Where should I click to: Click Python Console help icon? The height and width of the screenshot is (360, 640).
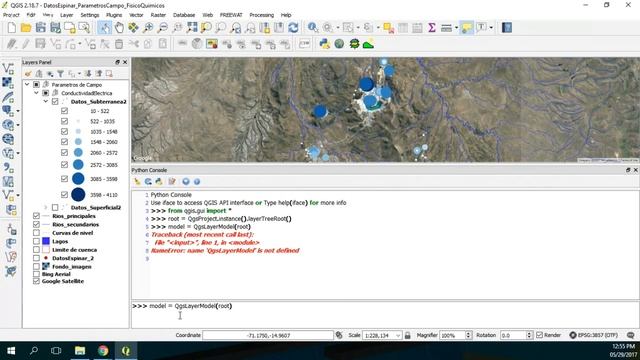(197, 182)
